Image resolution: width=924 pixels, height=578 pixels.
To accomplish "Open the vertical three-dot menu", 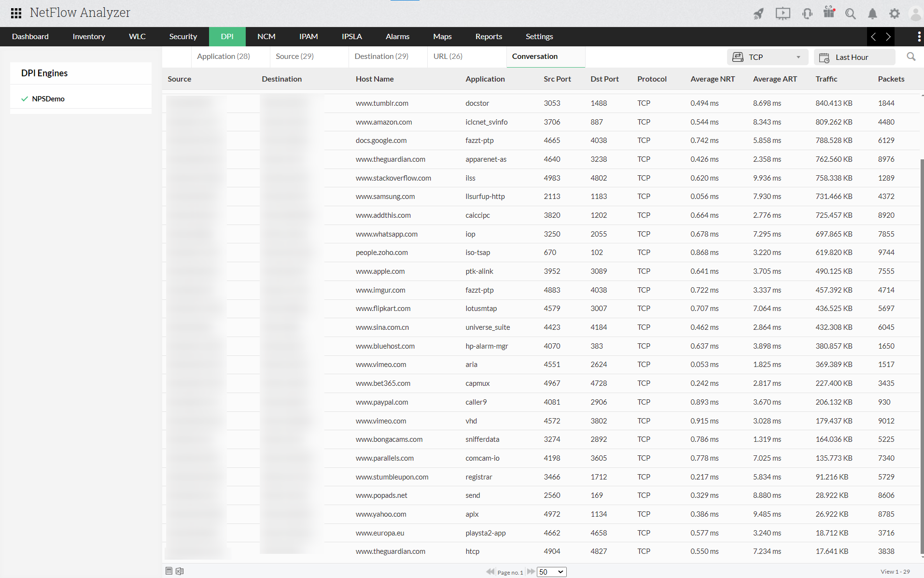I will [x=919, y=37].
